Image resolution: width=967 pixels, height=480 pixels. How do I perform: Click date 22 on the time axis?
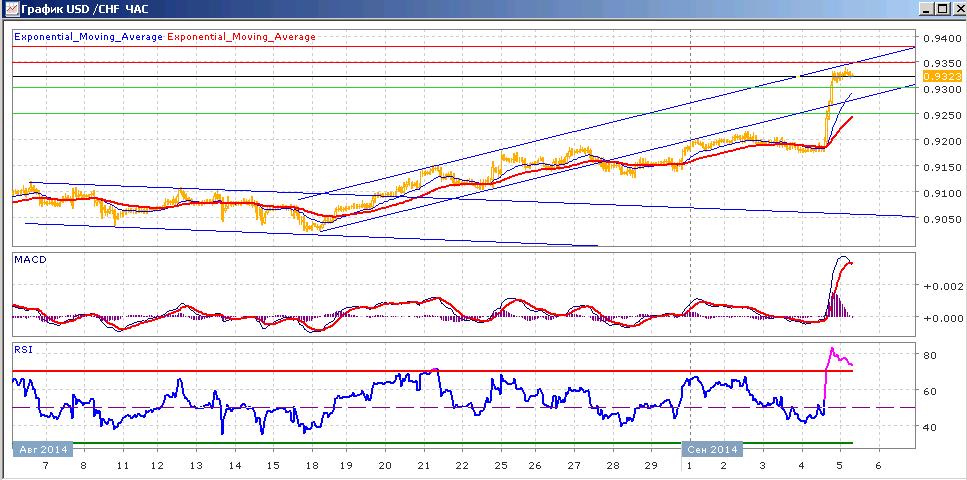coord(463,465)
